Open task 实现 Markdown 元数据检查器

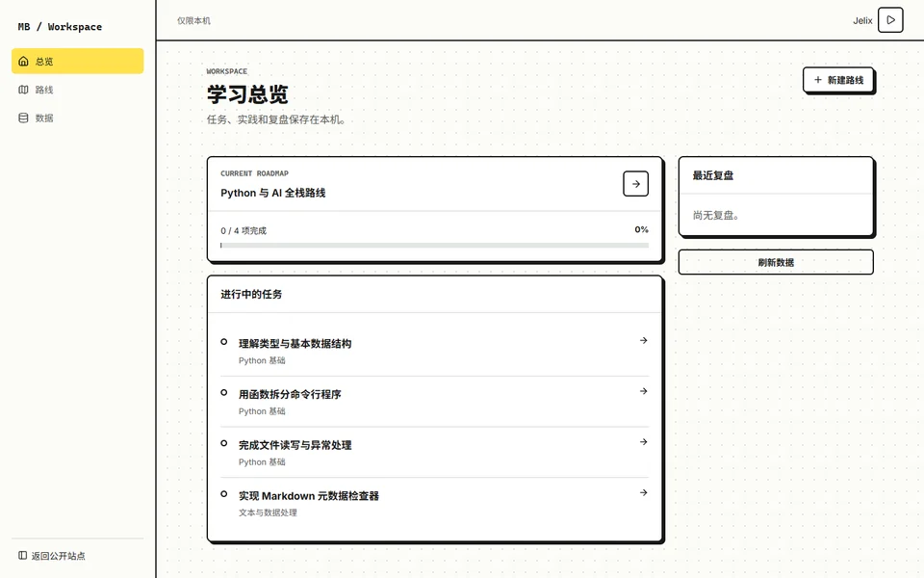coord(435,503)
